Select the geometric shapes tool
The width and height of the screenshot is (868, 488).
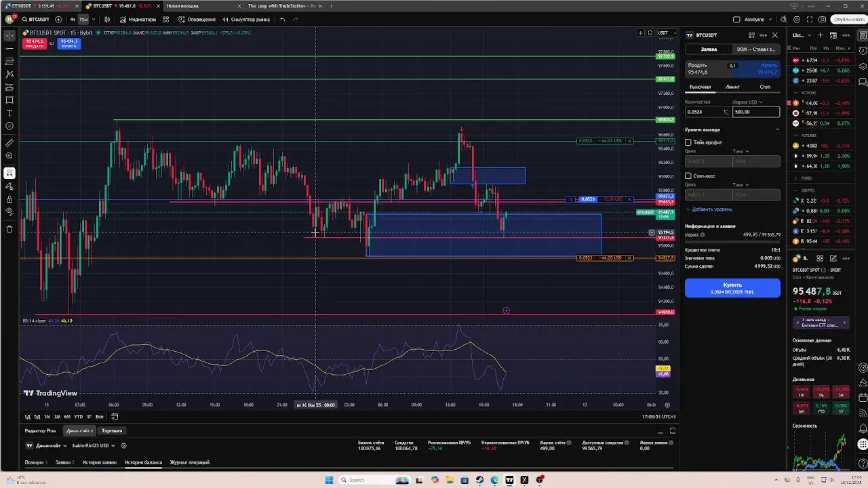[x=9, y=100]
